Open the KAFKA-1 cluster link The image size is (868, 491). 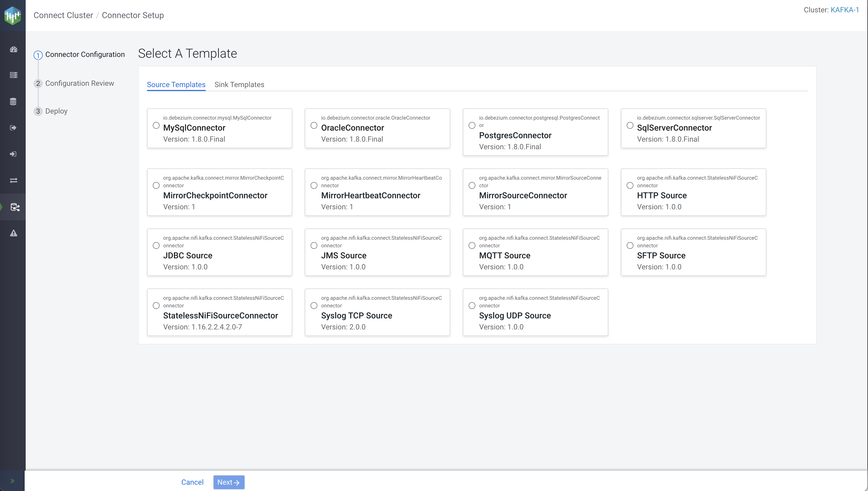[844, 10]
